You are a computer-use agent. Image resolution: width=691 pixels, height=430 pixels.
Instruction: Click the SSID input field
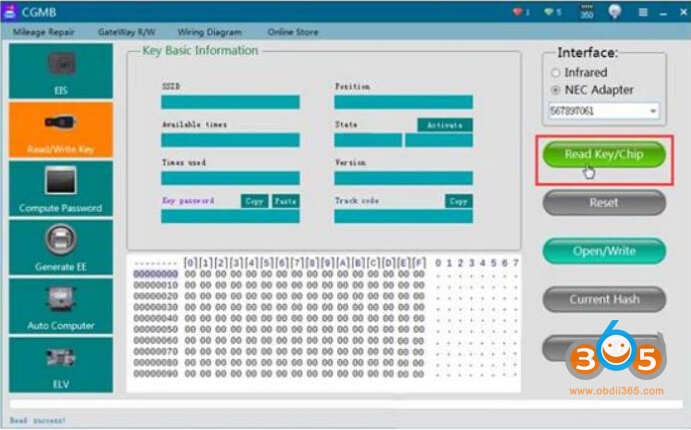(x=230, y=102)
